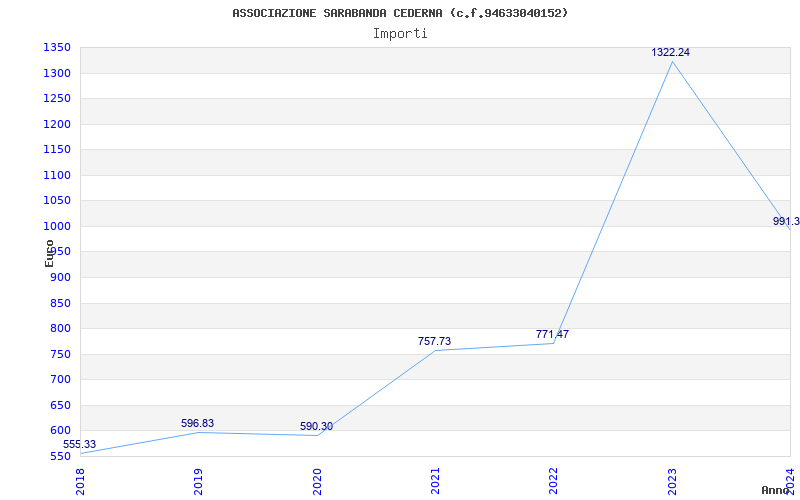Image resolution: width=800 pixels, height=500 pixels.
Task: Click the Importi chart subtitle
Action: [400, 33]
